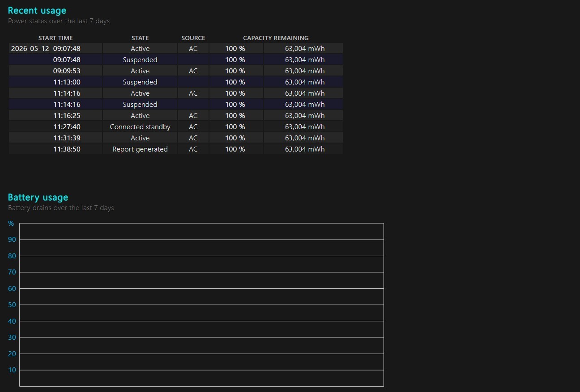Click the STATE column header
This screenshot has width=580, height=392.
point(140,38)
